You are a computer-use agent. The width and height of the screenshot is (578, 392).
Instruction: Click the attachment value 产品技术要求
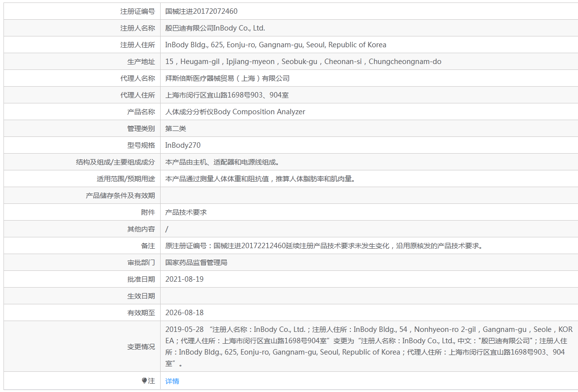pos(186,212)
